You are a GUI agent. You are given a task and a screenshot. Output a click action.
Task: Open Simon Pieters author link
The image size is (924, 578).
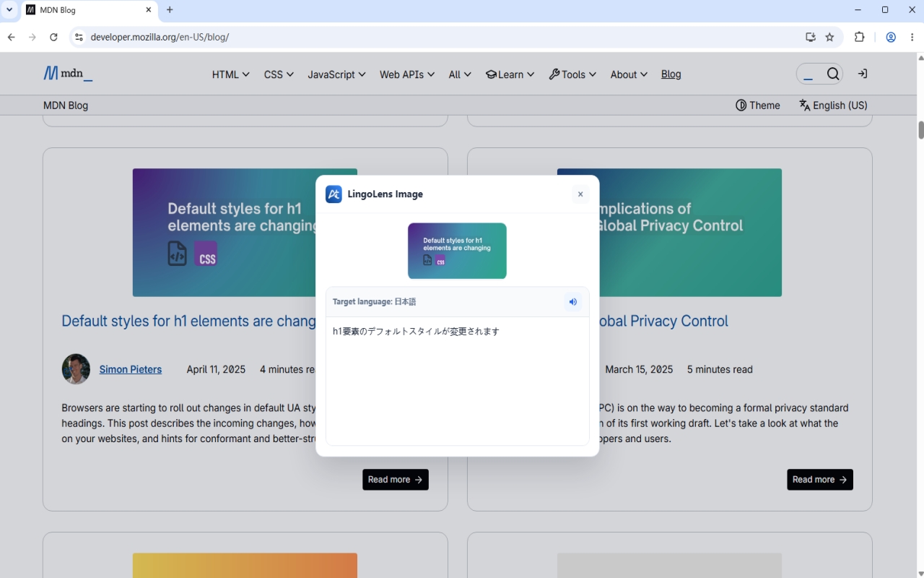(131, 369)
